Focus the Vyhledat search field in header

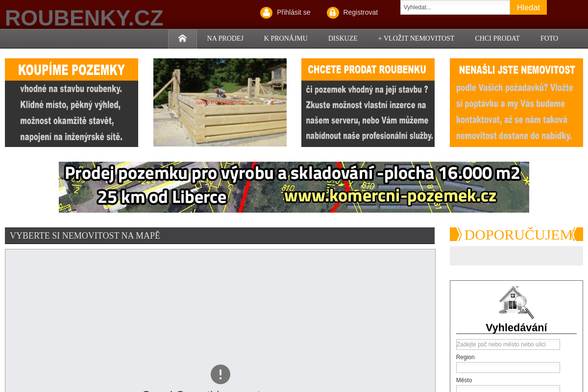click(455, 7)
